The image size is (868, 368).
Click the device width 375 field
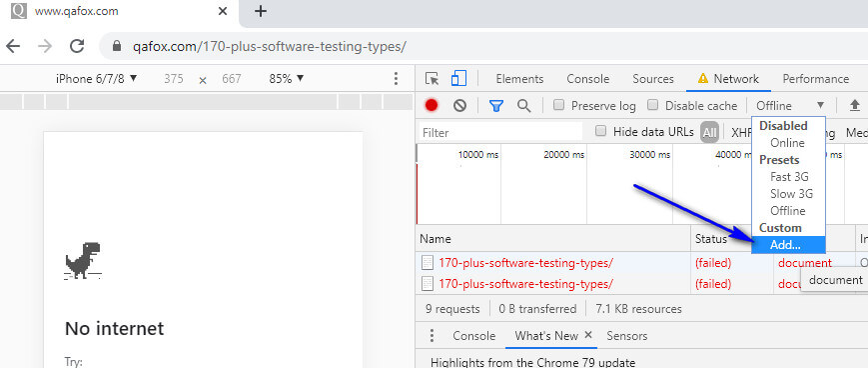point(173,79)
